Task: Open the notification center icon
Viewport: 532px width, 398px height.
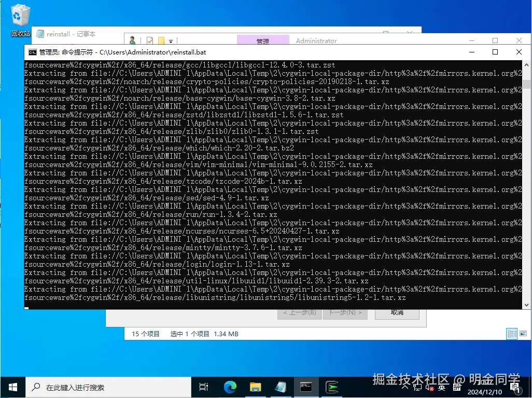Action: [515, 388]
